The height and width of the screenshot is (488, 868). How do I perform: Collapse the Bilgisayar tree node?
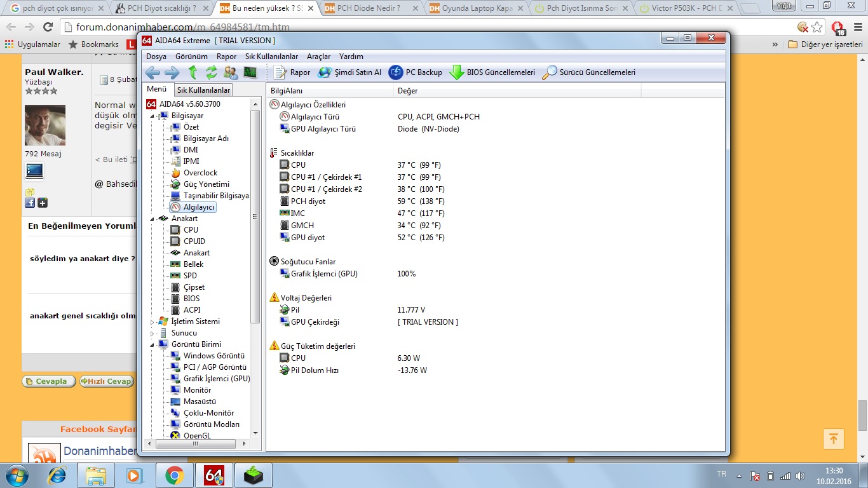coord(153,116)
